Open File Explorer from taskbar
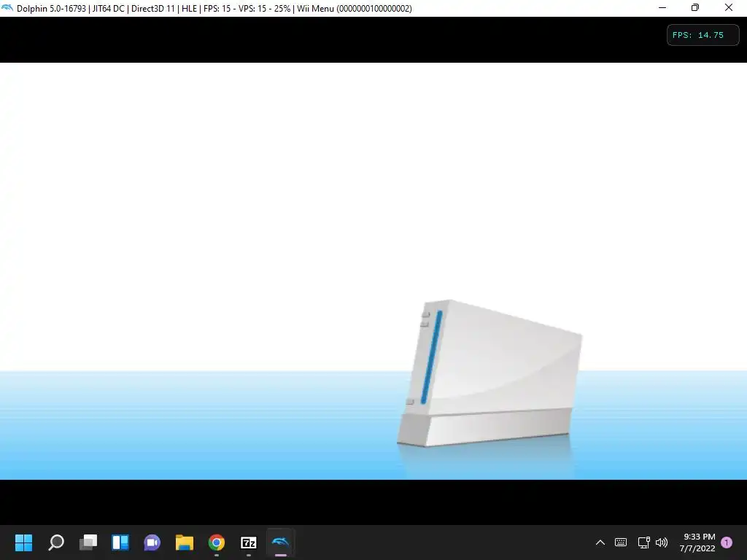This screenshot has width=747, height=560. point(185,542)
